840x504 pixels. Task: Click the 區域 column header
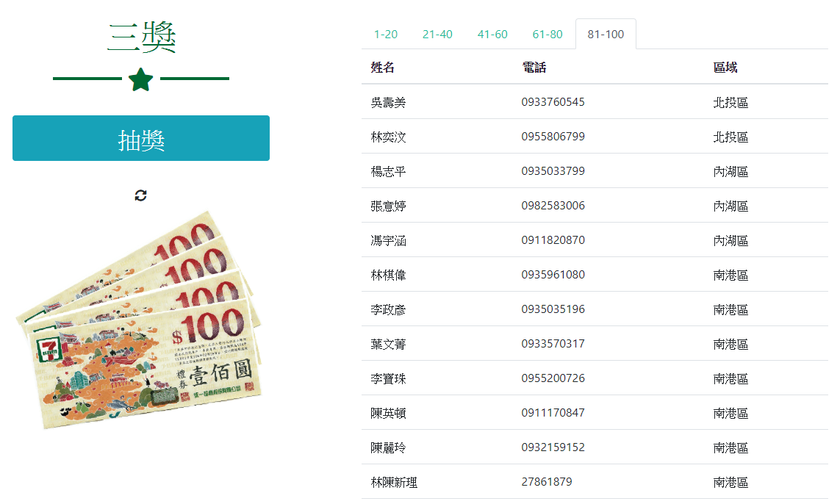point(725,68)
